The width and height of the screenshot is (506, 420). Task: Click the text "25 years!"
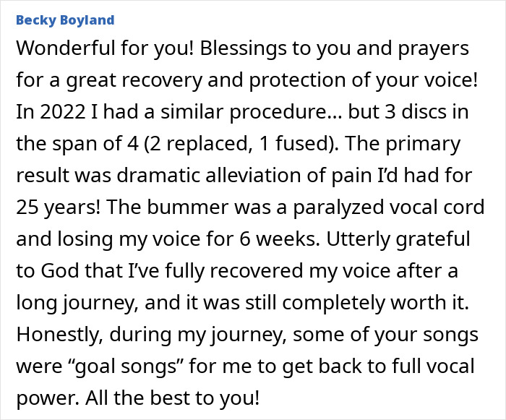tap(61, 207)
